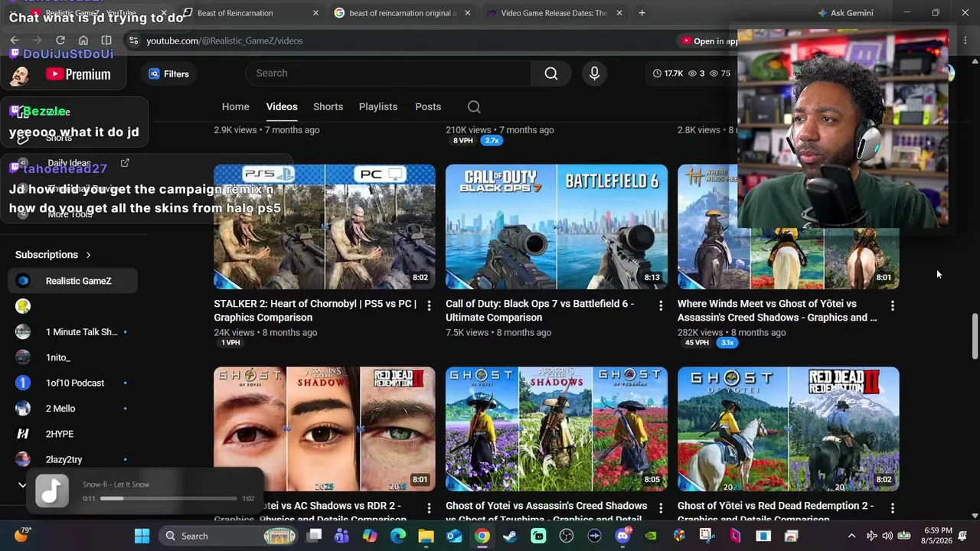Open the channel Playlists tab
The image size is (980, 551).
(x=378, y=107)
